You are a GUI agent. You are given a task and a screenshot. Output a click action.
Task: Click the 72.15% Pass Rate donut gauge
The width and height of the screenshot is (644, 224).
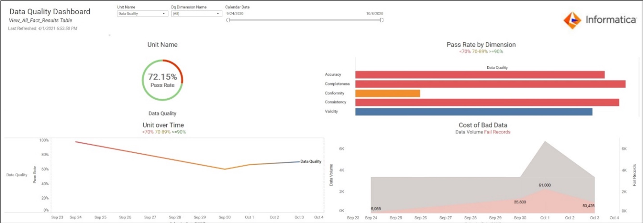click(162, 80)
